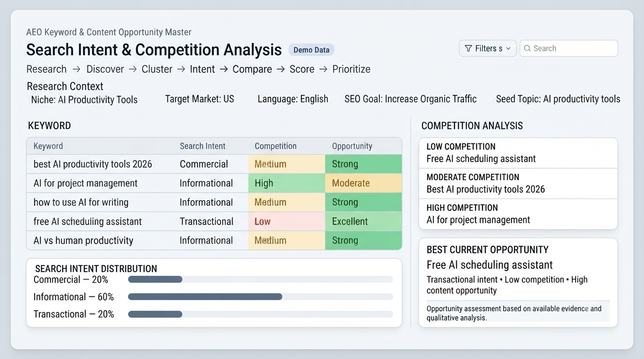Click the Low competition cell

click(286, 222)
